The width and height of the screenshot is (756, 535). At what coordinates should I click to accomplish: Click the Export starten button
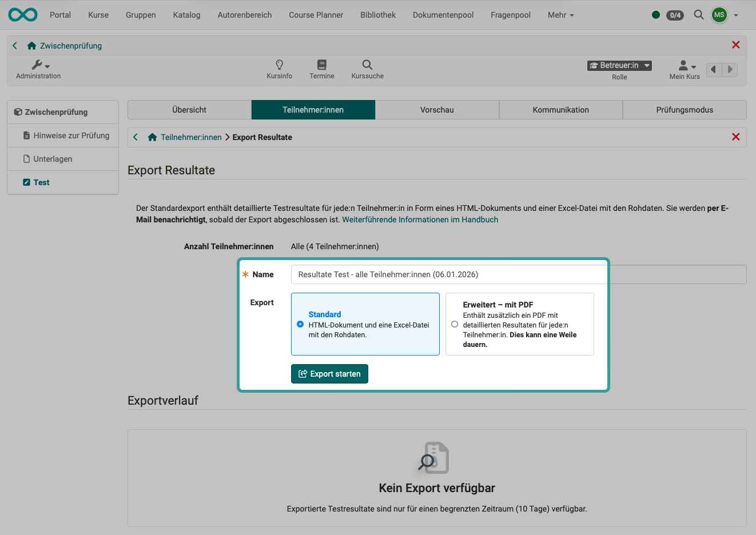point(329,373)
